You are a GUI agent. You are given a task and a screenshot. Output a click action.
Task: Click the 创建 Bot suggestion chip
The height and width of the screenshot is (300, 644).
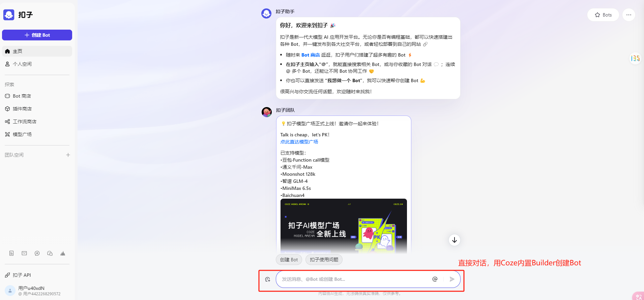click(289, 260)
